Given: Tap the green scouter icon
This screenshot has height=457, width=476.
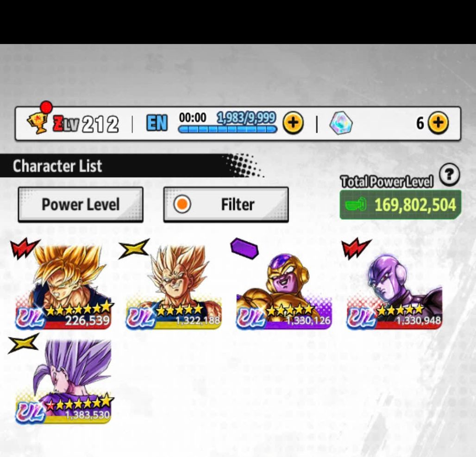Looking at the screenshot, I should tap(356, 204).
